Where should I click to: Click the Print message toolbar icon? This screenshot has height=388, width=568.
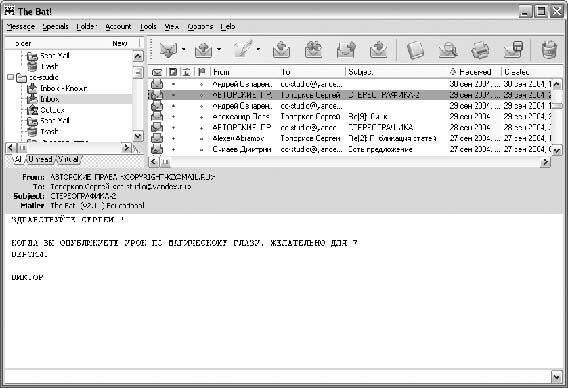click(x=480, y=50)
